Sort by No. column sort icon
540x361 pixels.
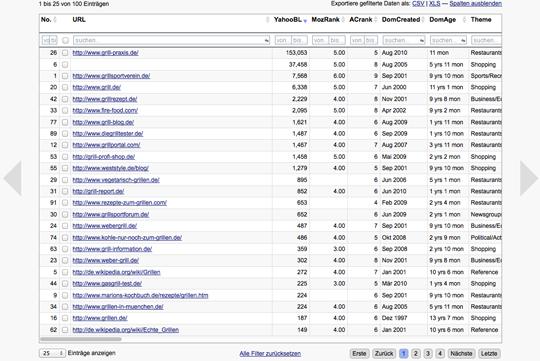point(55,20)
